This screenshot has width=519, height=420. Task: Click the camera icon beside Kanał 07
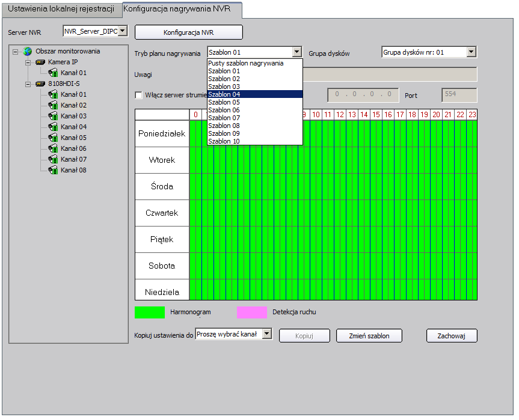click(53, 159)
